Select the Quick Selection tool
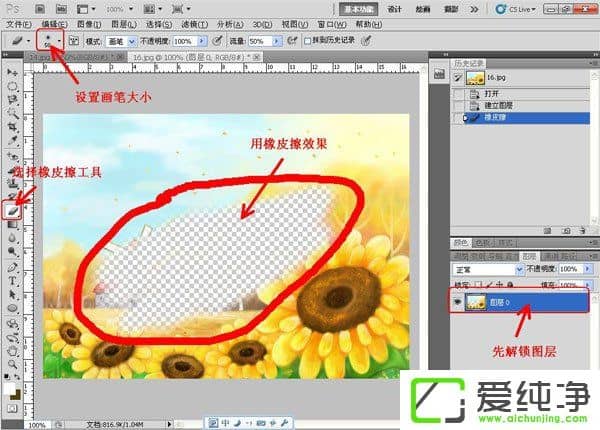600x430 pixels. tap(13, 113)
